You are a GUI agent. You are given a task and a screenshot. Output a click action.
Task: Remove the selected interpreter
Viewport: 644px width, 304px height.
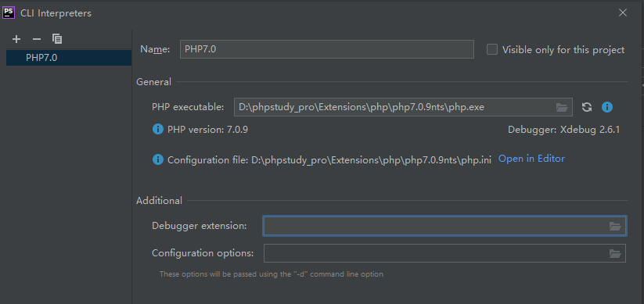37,39
